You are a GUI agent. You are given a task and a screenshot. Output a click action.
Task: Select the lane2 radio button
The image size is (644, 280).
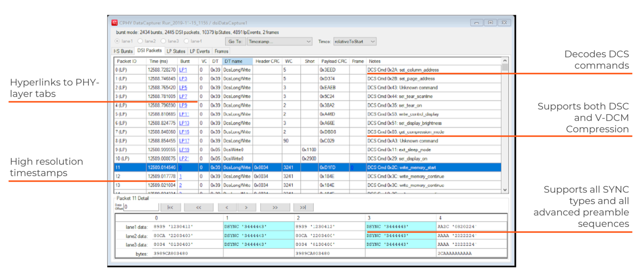tap(140, 41)
